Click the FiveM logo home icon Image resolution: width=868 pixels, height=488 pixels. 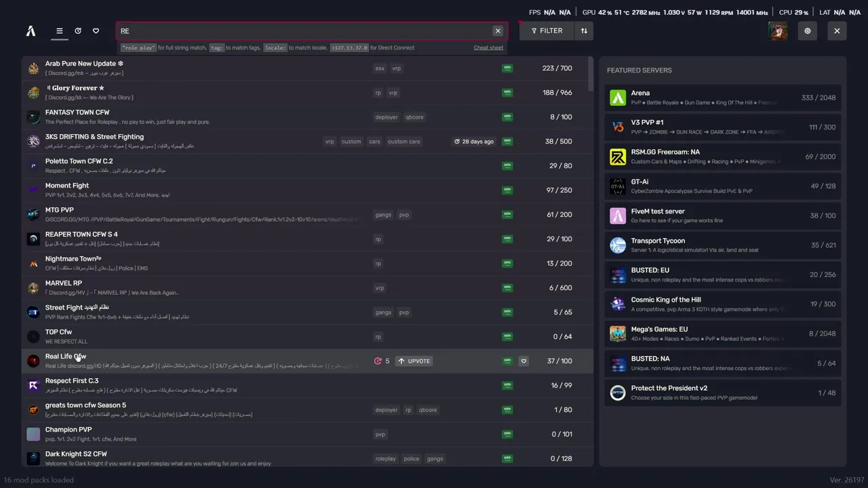pyautogui.click(x=31, y=30)
